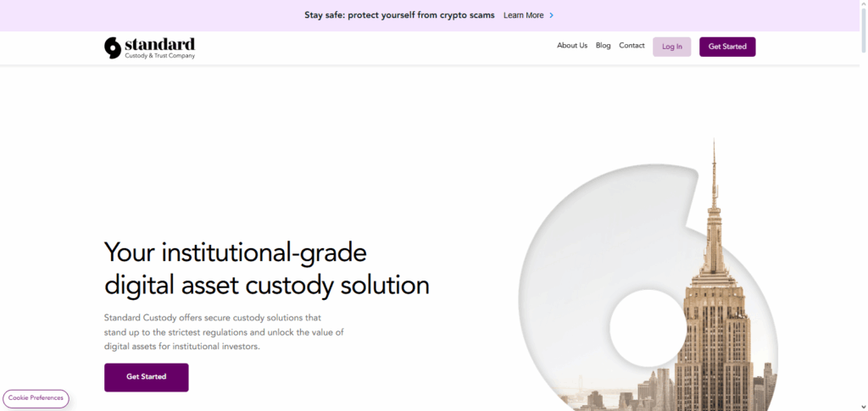Click the Standard swirl logo icon
This screenshot has height=411, width=868.
tap(113, 47)
